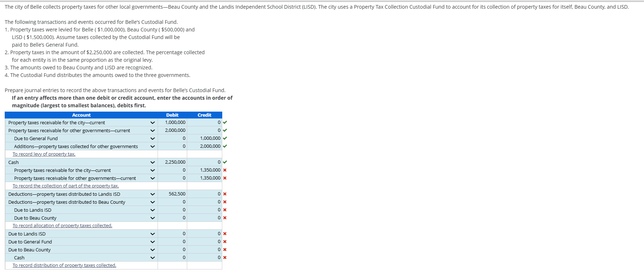Click the 1,000,000 debit field for city receivable

172,122
